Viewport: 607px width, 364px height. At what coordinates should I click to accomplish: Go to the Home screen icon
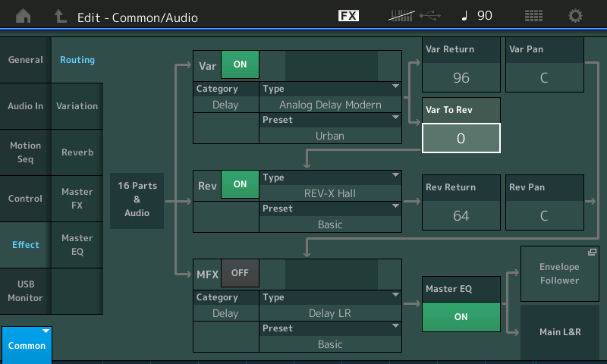pos(24,16)
